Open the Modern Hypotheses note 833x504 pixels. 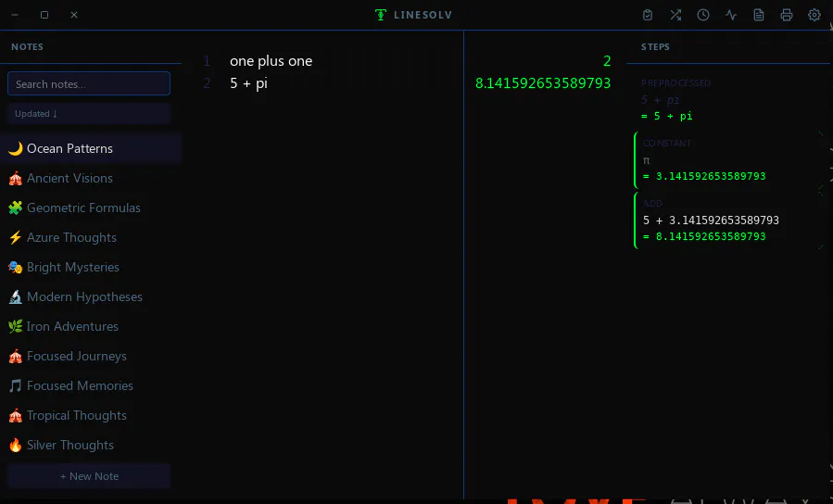point(91,296)
